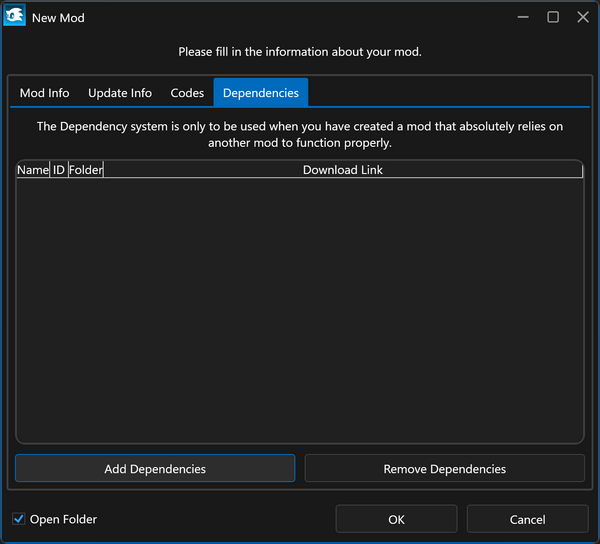This screenshot has width=600, height=544.
Task: Confirm the mod with OK
Action: [396, 519]
